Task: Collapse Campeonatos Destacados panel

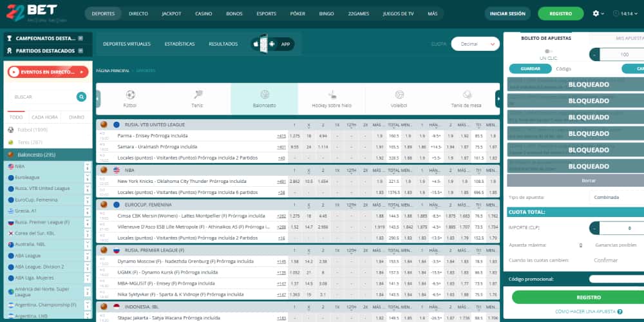Action: point(80,38)
